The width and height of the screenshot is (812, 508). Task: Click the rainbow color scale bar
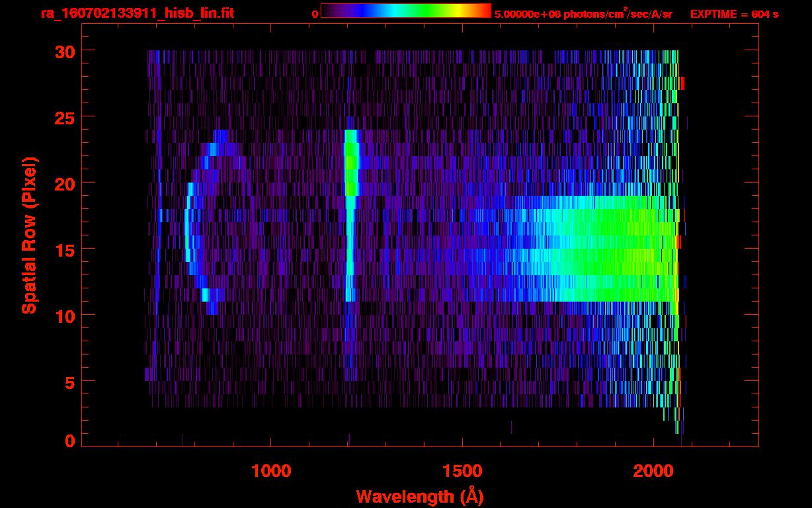point(405,11)
